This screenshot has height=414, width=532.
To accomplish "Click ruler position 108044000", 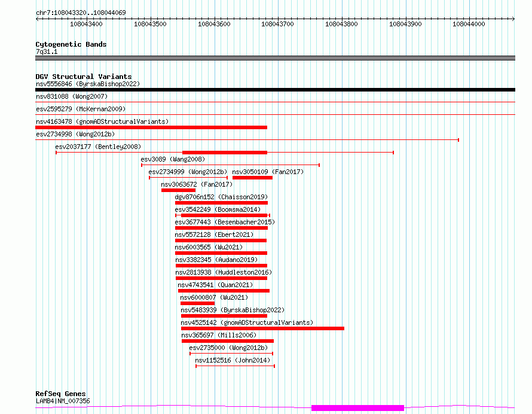I will 469,24.
